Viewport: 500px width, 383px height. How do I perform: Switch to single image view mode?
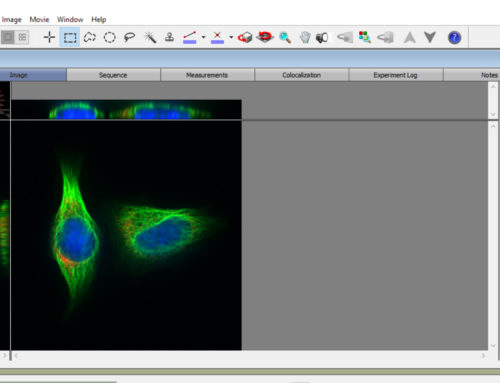[x=8, y=37]
